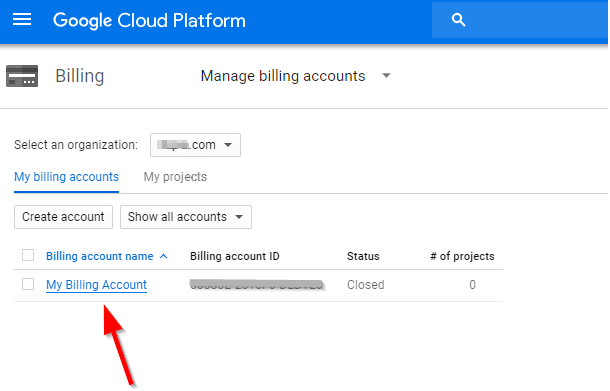Click the ascending sort arrow icon
610x391 pixels.
(164, 256)
